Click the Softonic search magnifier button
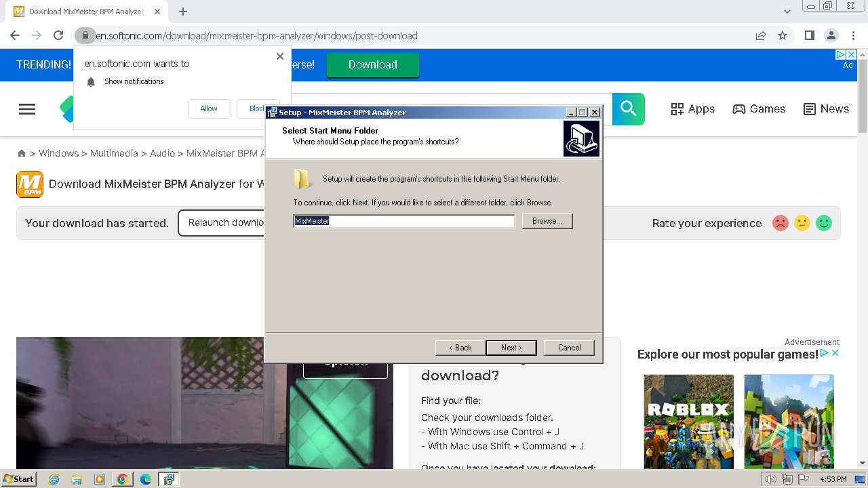 pyautogui.click(x=629, y=108)
